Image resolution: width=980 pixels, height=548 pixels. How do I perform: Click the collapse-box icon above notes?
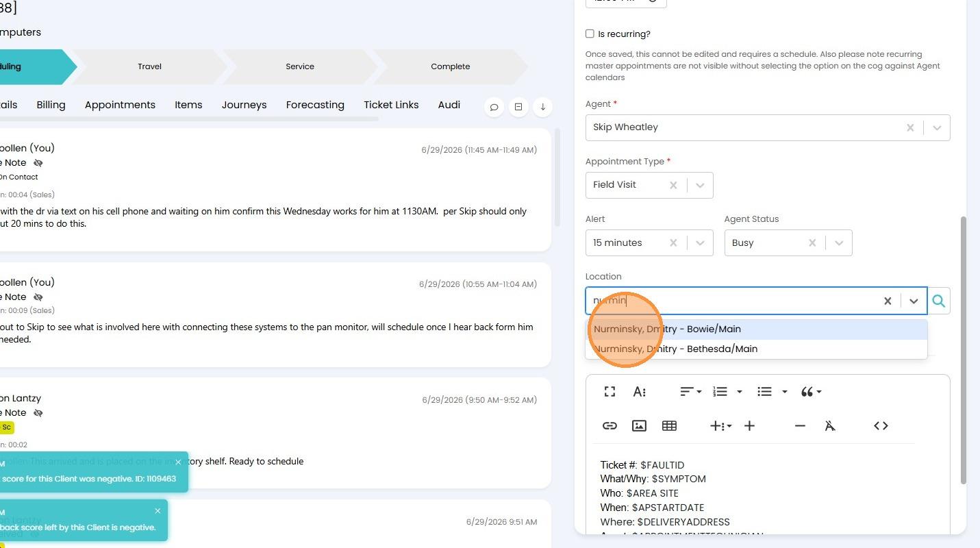(x=518, y=107)
